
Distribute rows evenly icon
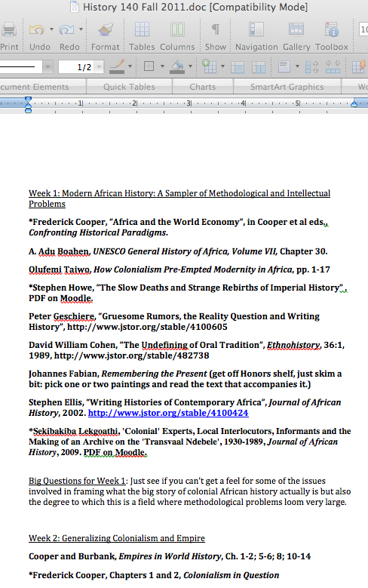tap(311, 66)
